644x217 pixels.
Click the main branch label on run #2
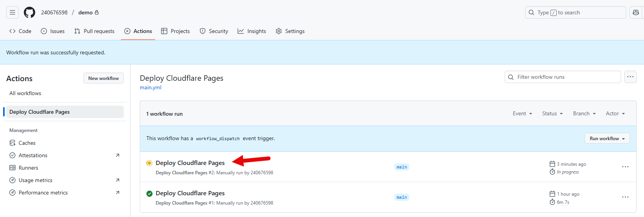pyautogui.click(x=402, y=167)
